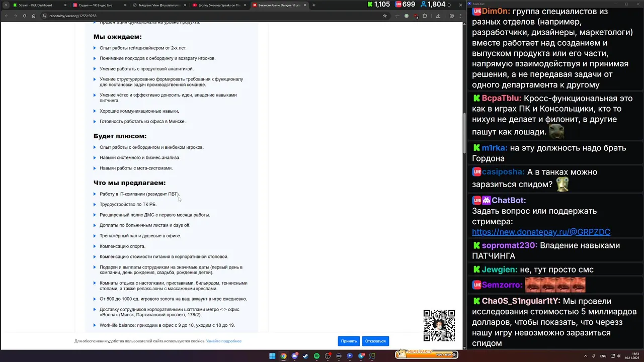Open the snipping tool taskbar icon
This screenshot has width=644, height=362.
pyautogui.click(x=372, y=356)
